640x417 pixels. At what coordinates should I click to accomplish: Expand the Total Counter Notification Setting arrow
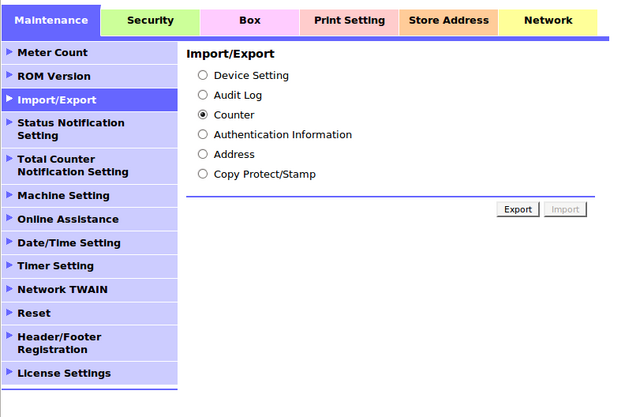click(9, 158)
